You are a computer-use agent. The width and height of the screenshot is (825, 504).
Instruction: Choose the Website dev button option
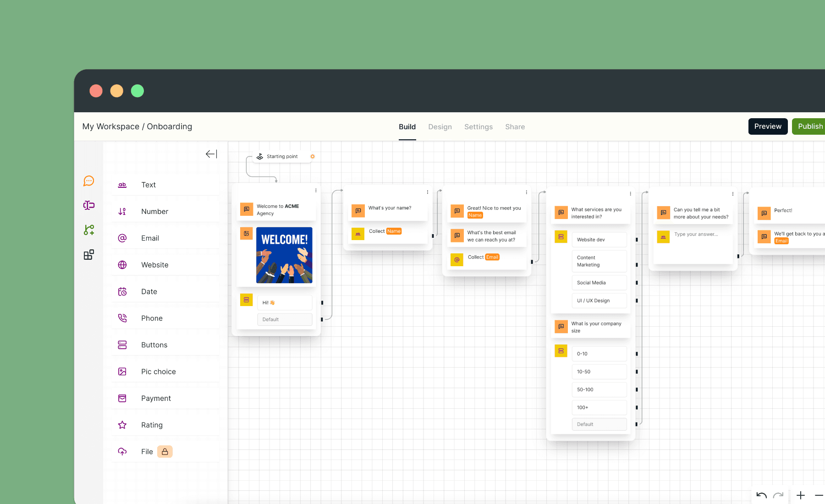pyautogui.click(x=599, y=240)
